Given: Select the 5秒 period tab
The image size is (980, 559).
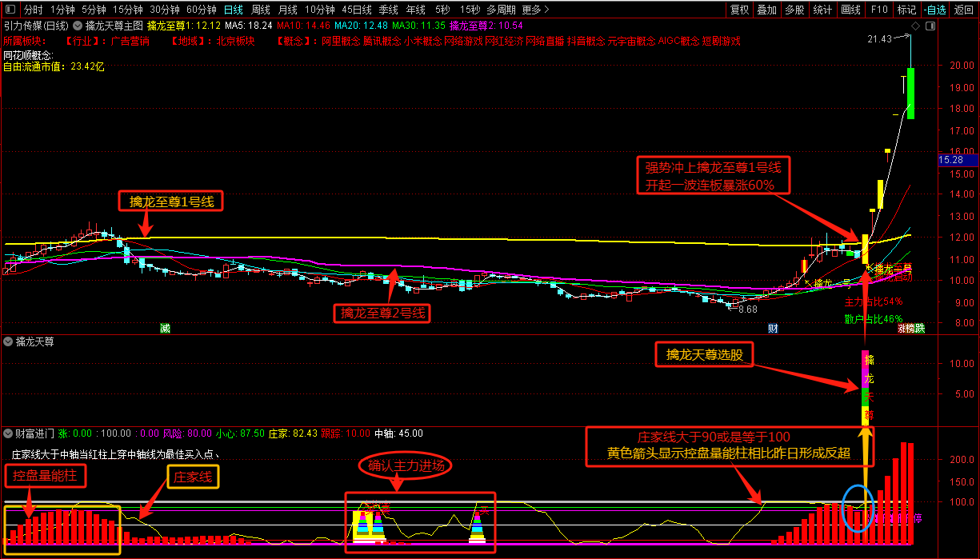Looking at the screenshot, I should click(x=442, y=10).
